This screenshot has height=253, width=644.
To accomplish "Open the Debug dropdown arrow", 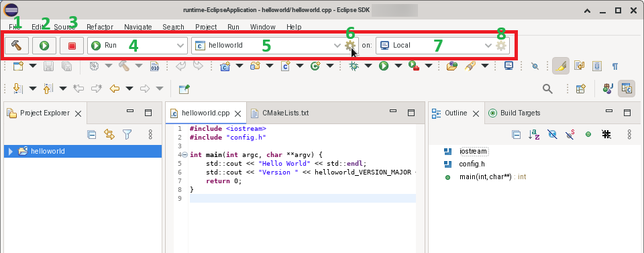I will coord(368,66).
